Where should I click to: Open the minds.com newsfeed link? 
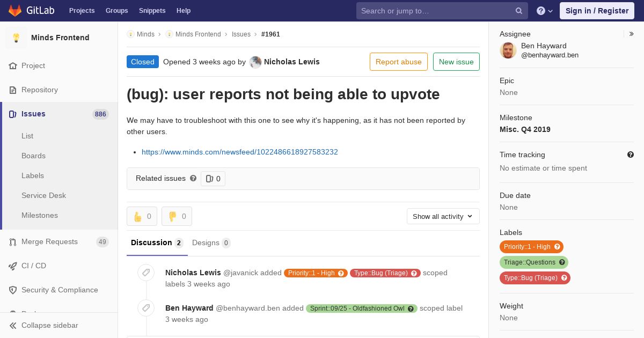(240, 152)
